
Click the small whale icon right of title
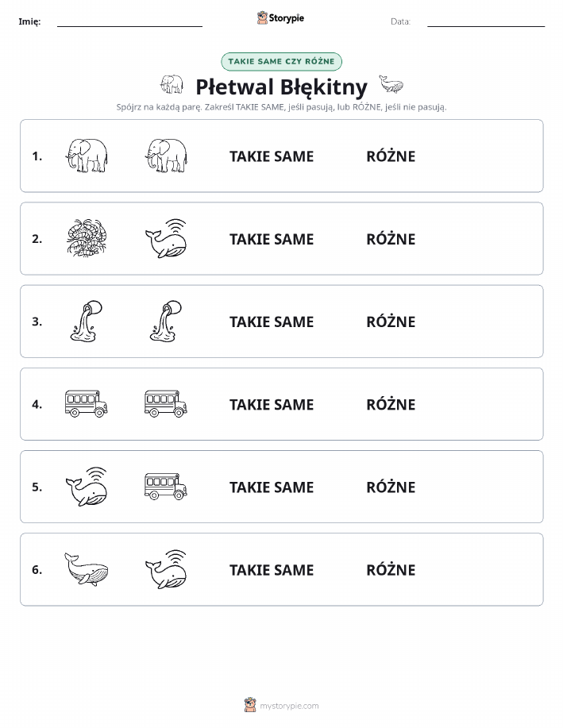click(x=391, y=84)
